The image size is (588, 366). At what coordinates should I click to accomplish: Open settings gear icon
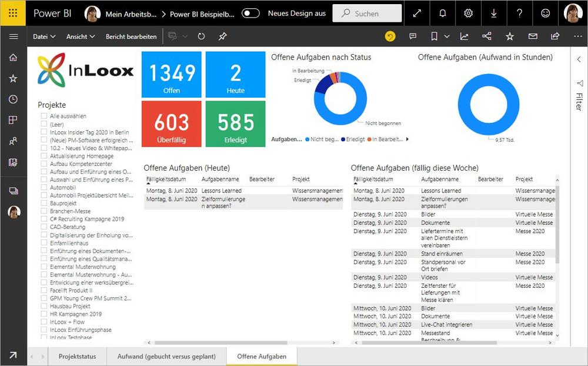[x=469, y=14]
